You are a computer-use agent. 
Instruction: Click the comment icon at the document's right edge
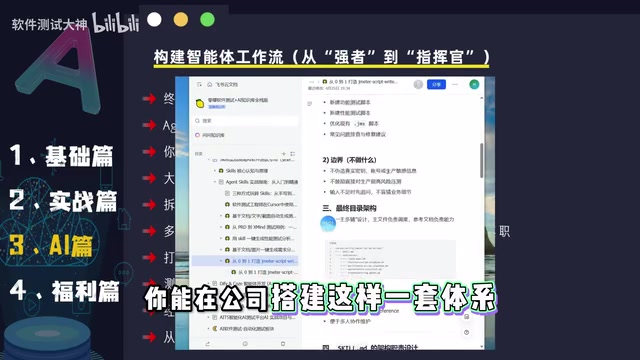point(467,317)
